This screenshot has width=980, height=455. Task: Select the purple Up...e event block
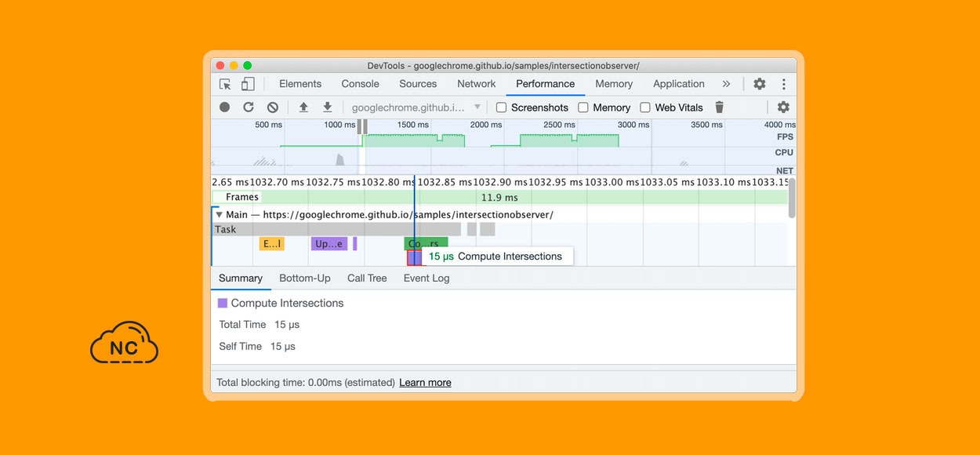pos(329,244)
